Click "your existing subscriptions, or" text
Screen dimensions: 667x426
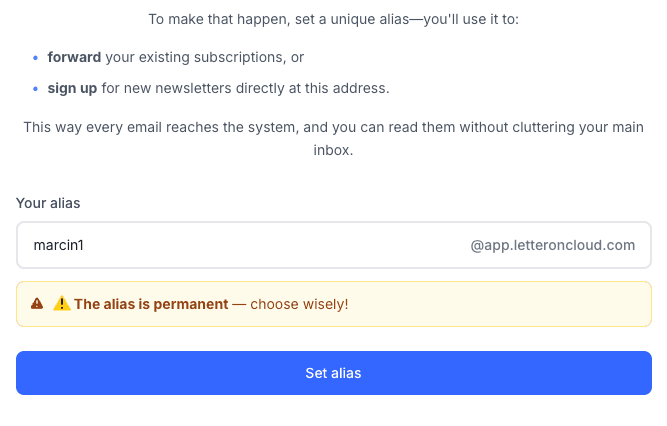pyautogui.click(x=205, y=57)
